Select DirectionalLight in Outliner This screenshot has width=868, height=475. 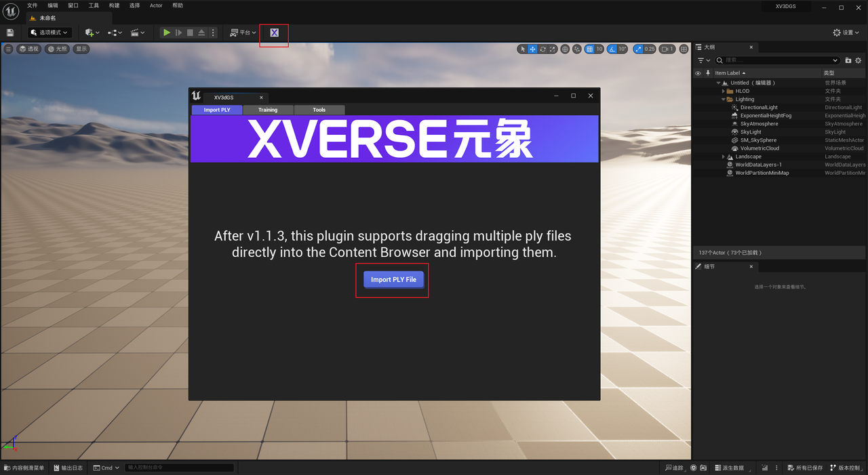(x=759, y=107)
